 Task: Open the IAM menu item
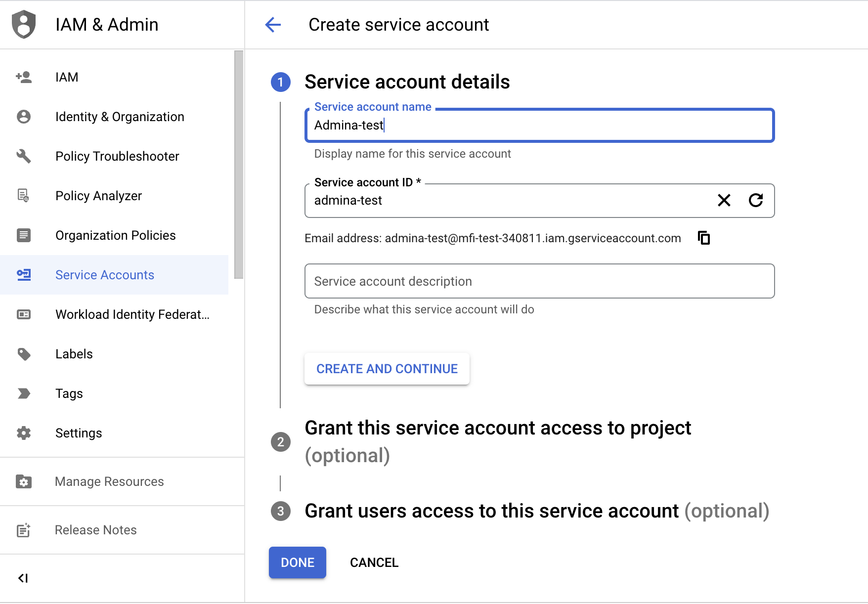click(114, 77)
